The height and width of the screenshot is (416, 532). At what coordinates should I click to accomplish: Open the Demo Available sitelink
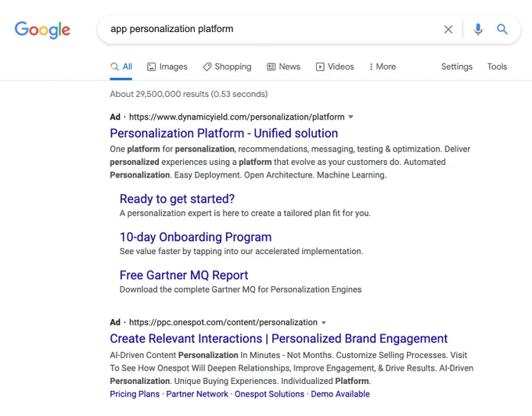pos(340,394)
